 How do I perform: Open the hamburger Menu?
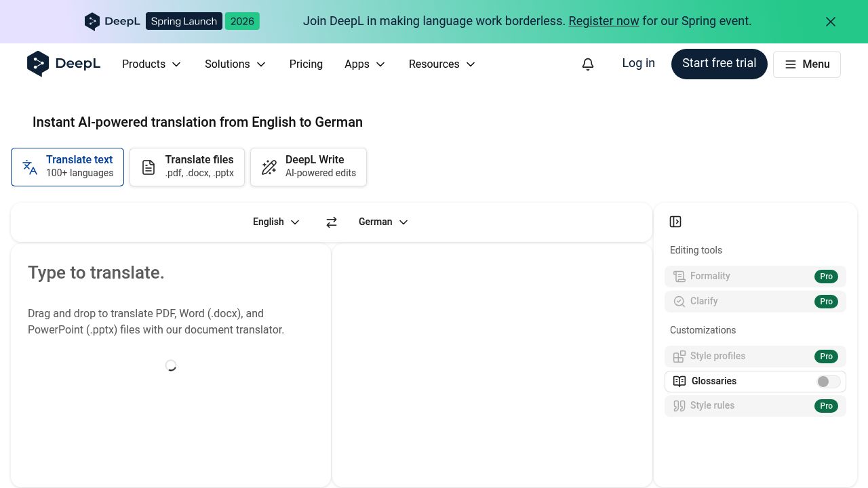tap(806, 64)
